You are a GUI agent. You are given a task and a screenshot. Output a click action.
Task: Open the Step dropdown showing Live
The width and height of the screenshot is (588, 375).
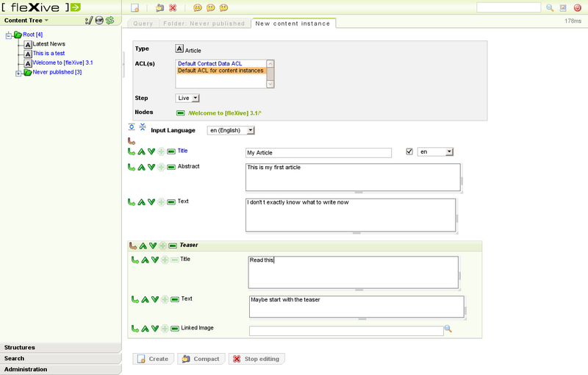(188, 98)
